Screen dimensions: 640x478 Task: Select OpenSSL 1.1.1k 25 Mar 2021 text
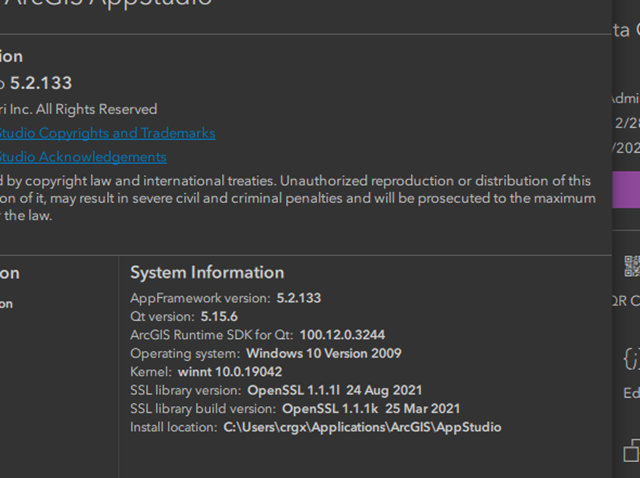pyautogui.click(x=371, y=409)
